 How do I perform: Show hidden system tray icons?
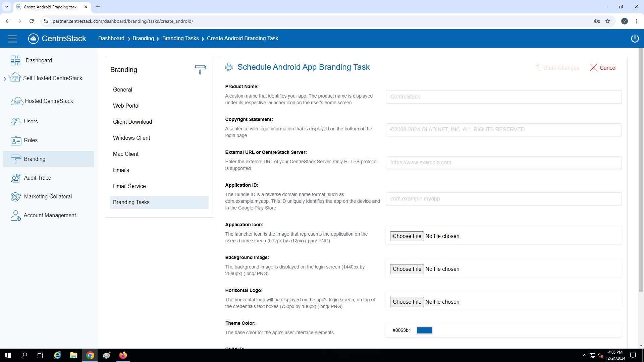tap(585, 355)
